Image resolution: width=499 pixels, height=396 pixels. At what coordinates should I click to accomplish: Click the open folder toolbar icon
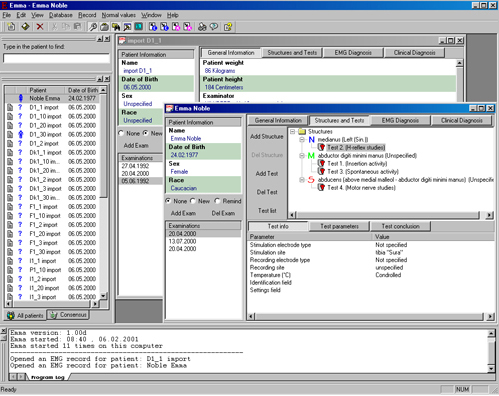[x=104, y=27]
